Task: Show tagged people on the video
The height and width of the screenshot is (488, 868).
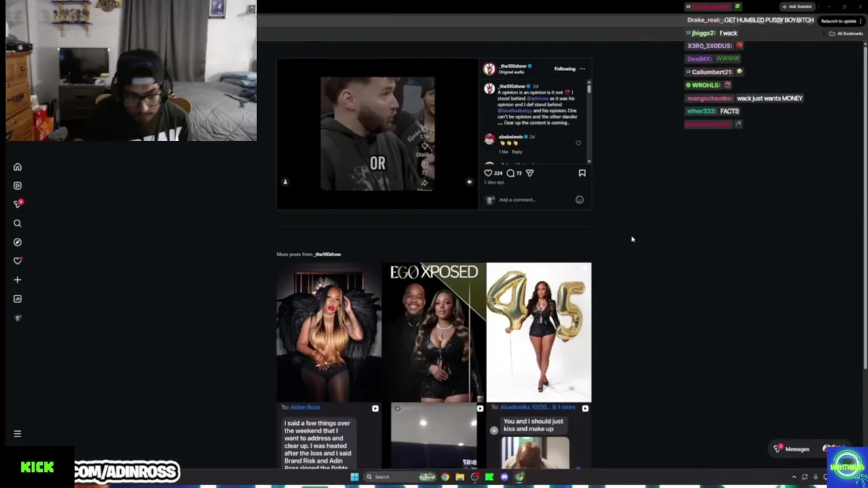Action: pos(285,182)
